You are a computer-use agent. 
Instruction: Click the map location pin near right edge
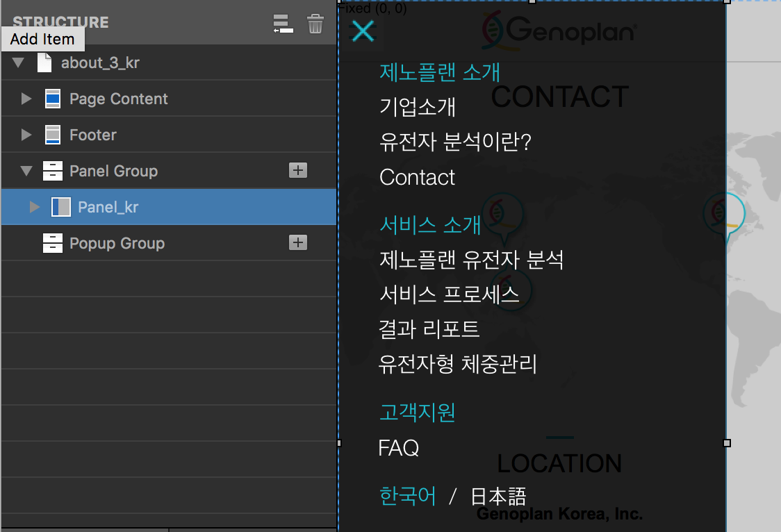pyautogui.click(x=725, y=219)
